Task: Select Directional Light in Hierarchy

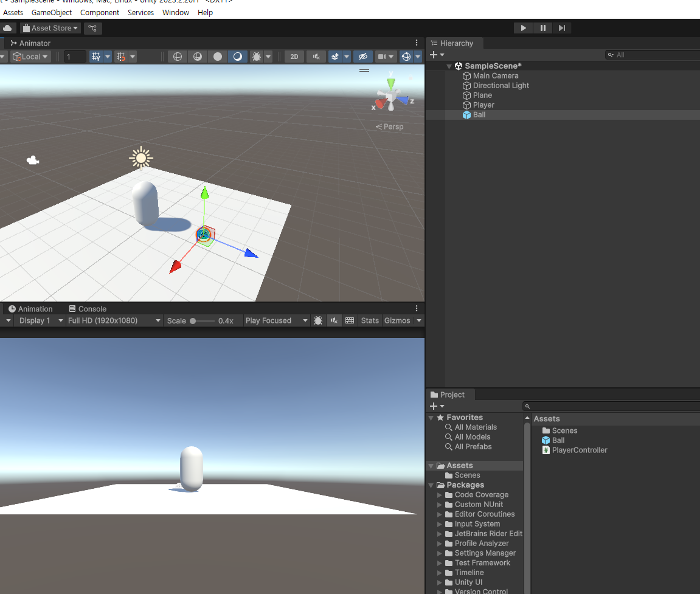Action: tap(501, 86)
